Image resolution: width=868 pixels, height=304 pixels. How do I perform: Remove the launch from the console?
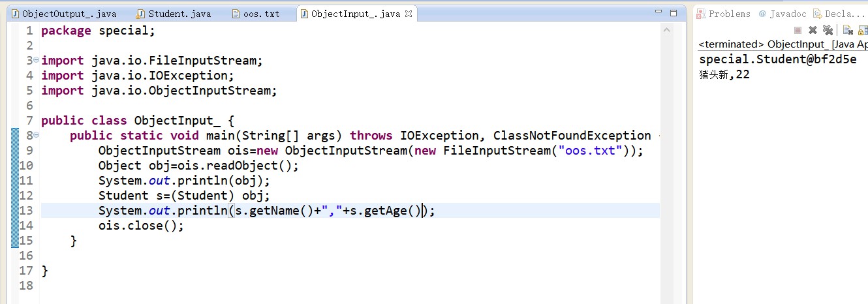click(813, 30)
